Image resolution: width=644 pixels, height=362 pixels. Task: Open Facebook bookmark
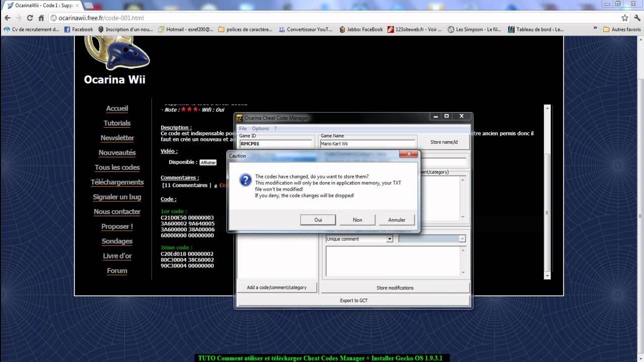(x=78, y=30)
